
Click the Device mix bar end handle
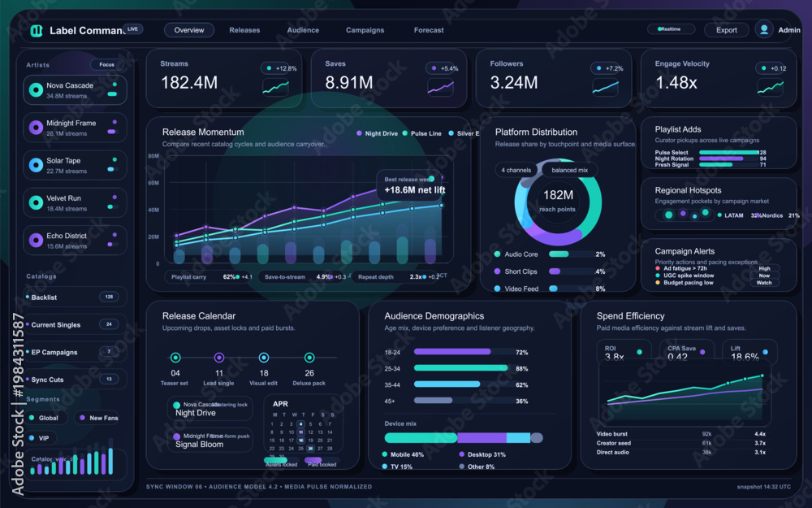(x=537, y=438)
